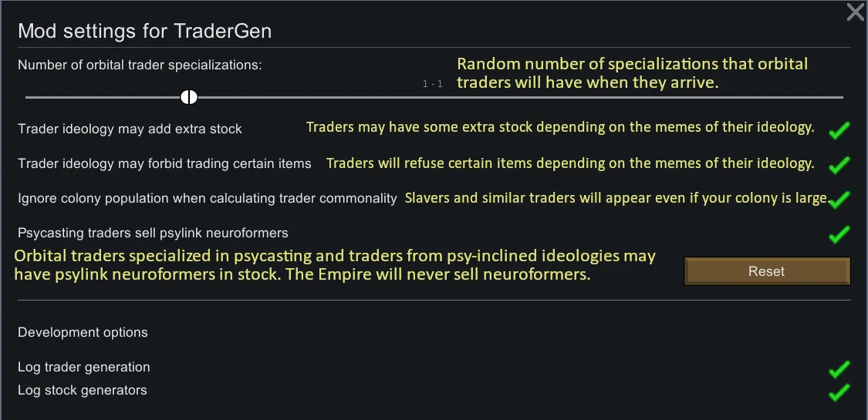Image resolution: width=868 pixels, height=420 pixels.
Task: Close the TraderGen mod settings window
Action: click(855, 12)
